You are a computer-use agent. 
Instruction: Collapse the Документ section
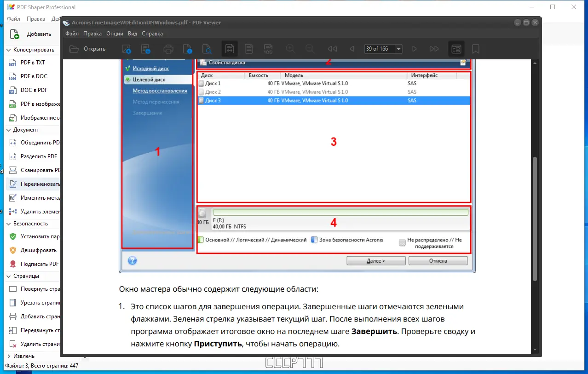coord(8,130)
